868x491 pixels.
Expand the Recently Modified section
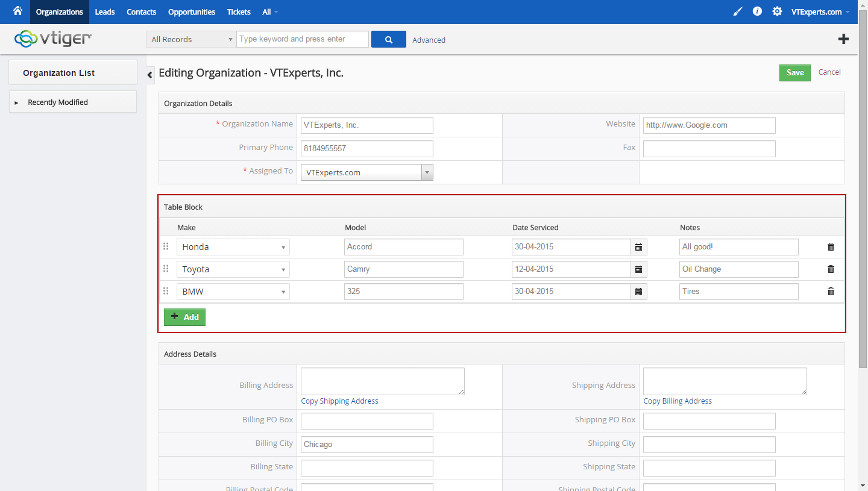click(x=73, y=102)
